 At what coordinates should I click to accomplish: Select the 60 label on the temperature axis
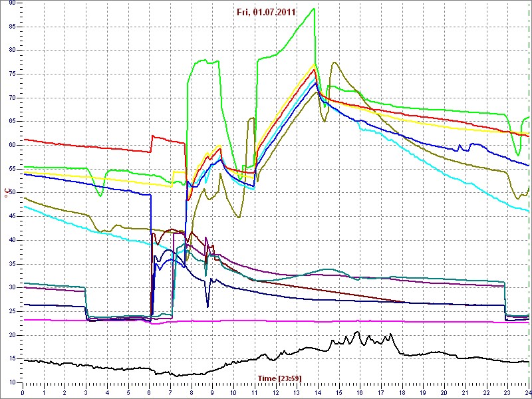pyautogui.click(x=12, y=145)
